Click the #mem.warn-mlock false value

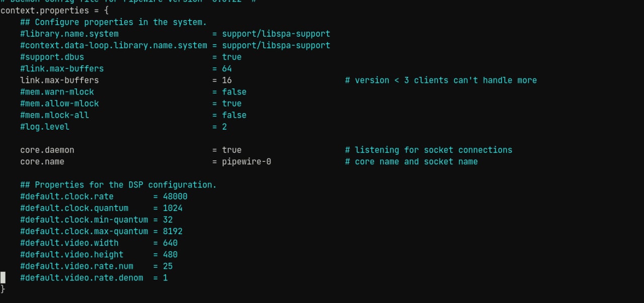click(234, 91)
